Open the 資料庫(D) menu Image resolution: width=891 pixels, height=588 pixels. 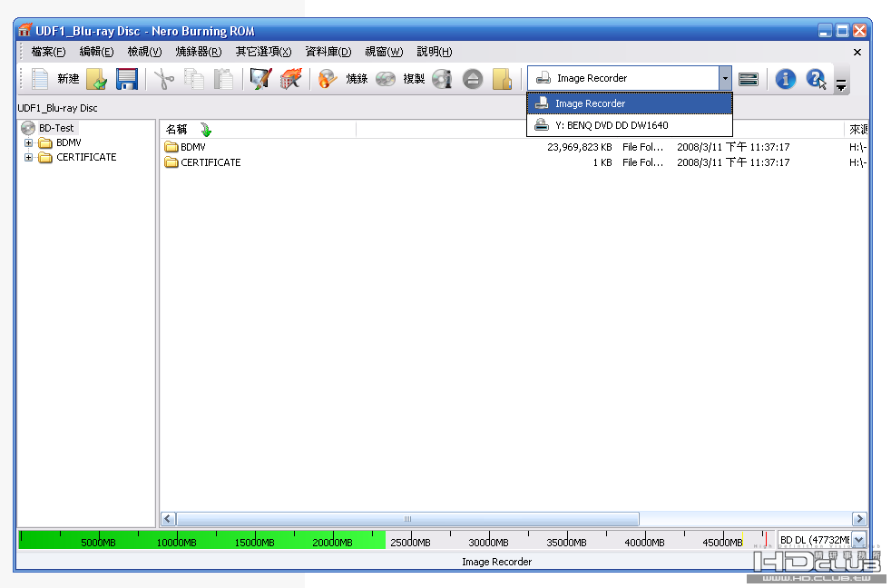point(328,52)
